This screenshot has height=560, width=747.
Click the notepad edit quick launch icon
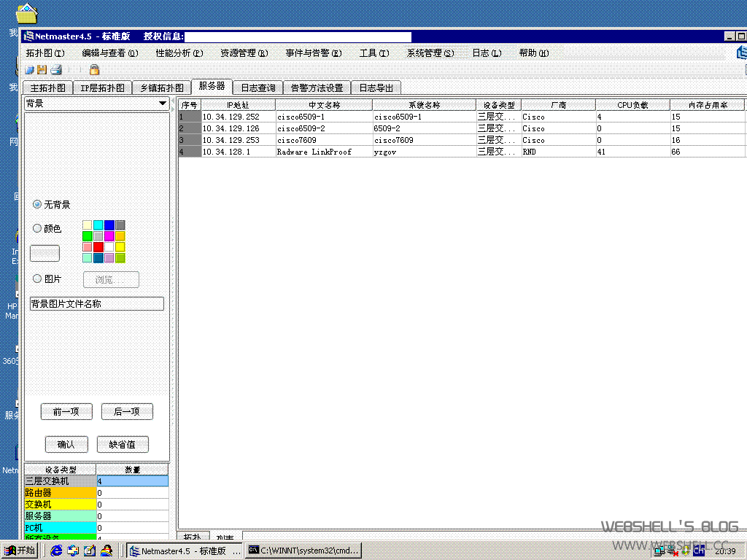click(90, 551)
